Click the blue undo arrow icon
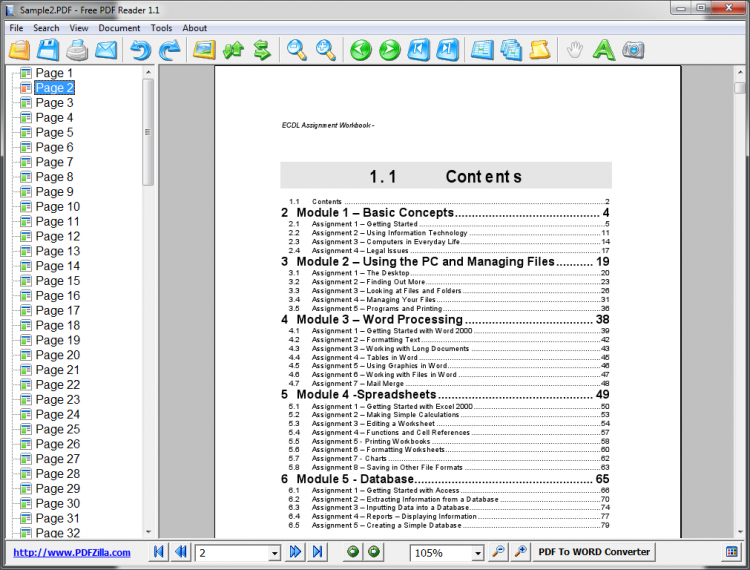This screenshot has width=750, height=570. [141, 49]
